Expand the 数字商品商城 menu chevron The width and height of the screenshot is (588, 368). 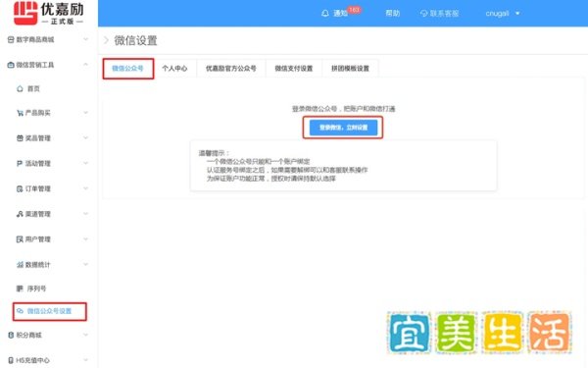point(85,39)
